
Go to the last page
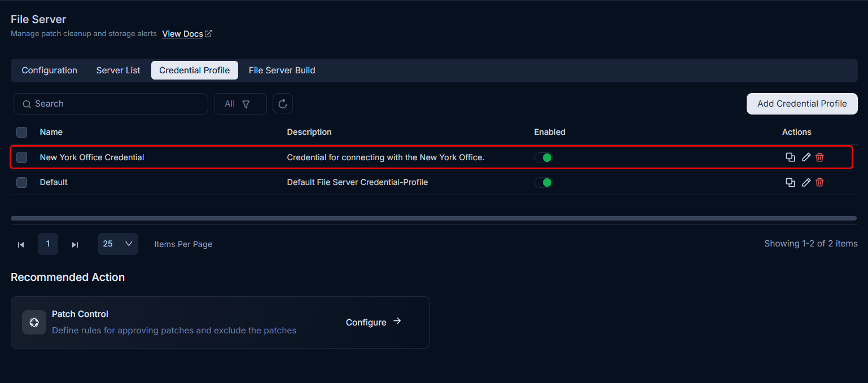pos(74,244)
